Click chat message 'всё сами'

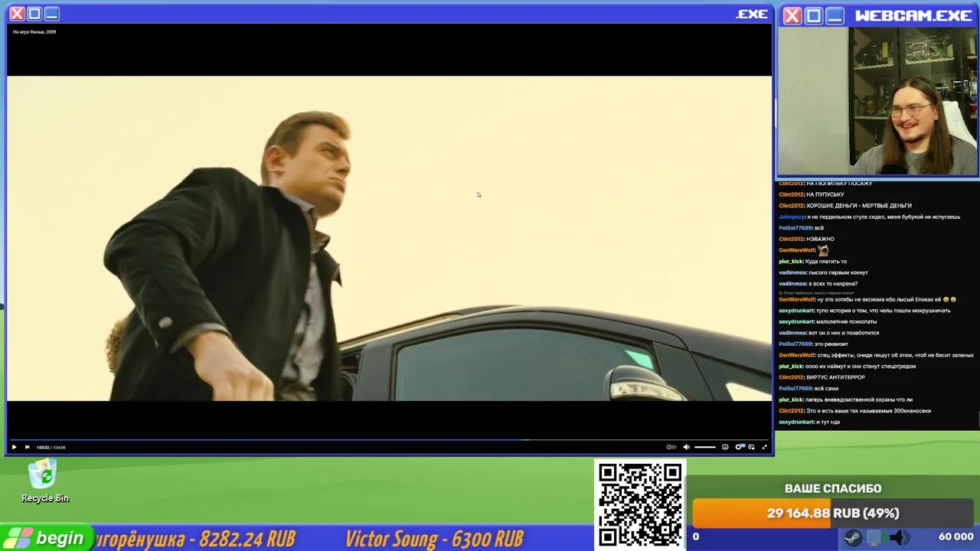tap(826, 389)
